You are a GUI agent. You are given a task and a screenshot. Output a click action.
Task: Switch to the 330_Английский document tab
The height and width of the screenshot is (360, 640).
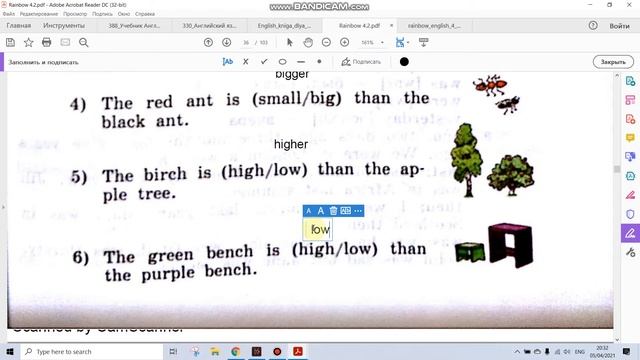coord(209,26)
